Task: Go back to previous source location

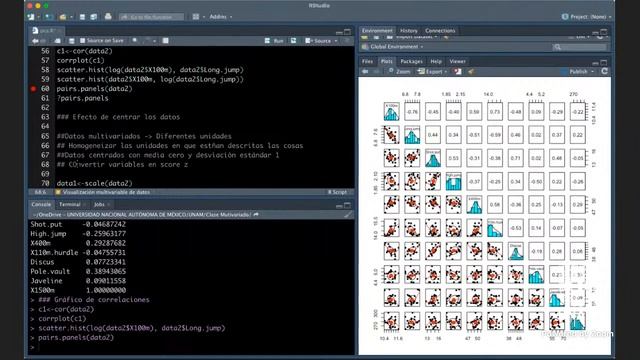Action: (35, 41)
